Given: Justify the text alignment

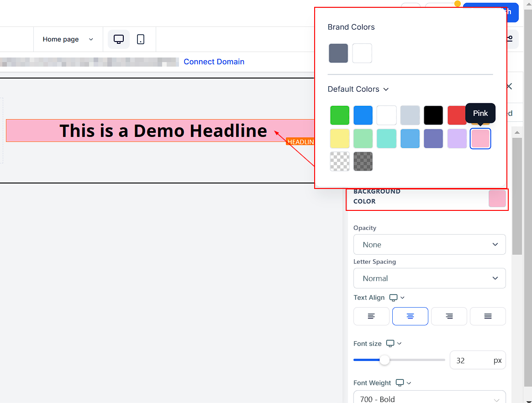Looking at the screenshot, I should 488,316.
